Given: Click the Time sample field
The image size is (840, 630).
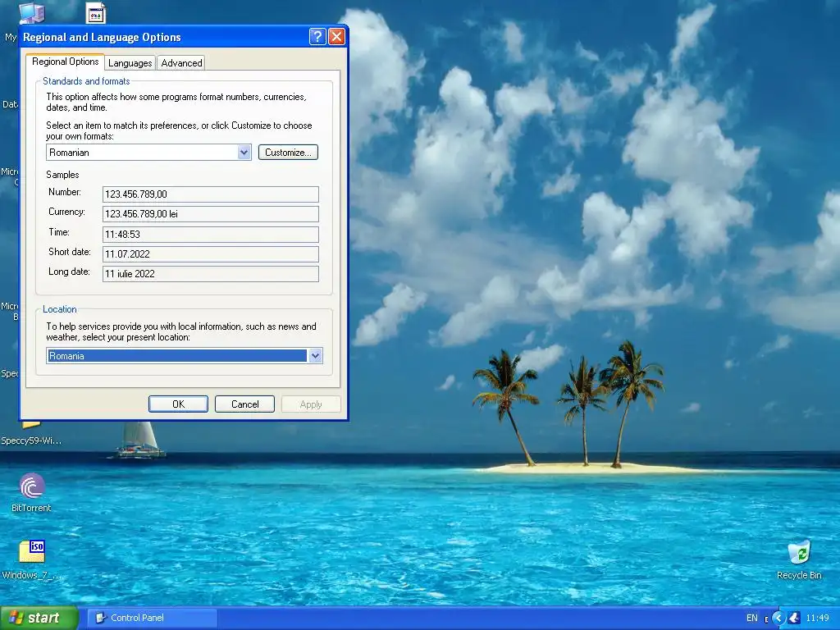Looking at the screenshot, I should [211, 234].
